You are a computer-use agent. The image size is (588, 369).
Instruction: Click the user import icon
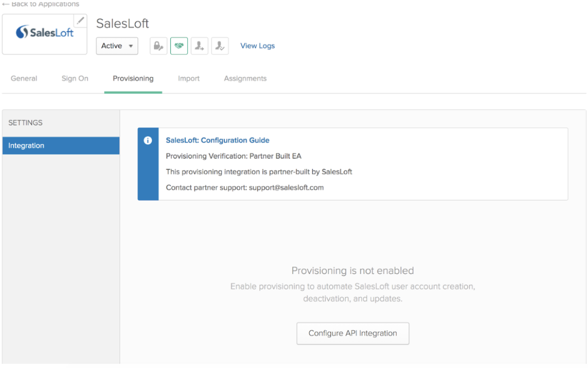point(199,45)
